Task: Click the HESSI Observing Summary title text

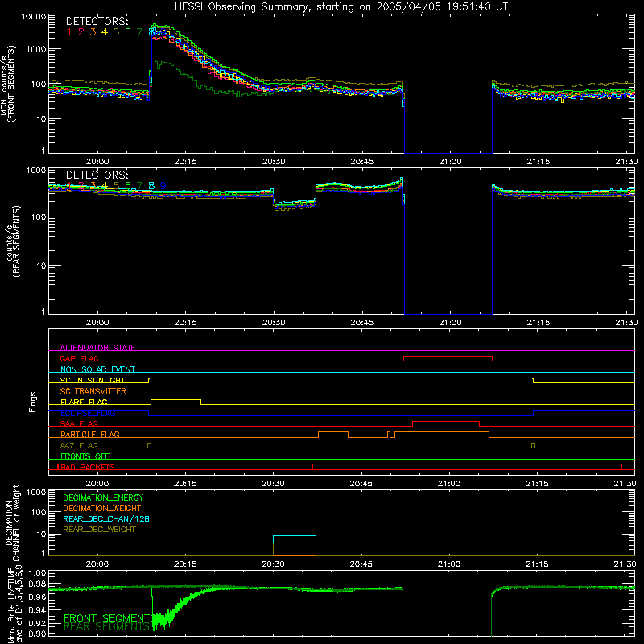Action: (341, 6)
